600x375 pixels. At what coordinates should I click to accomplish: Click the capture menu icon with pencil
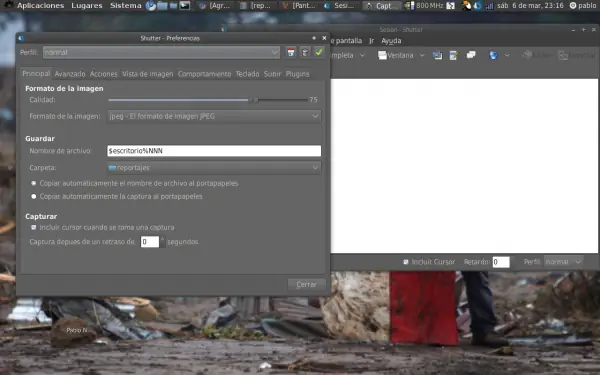(454, 55)
